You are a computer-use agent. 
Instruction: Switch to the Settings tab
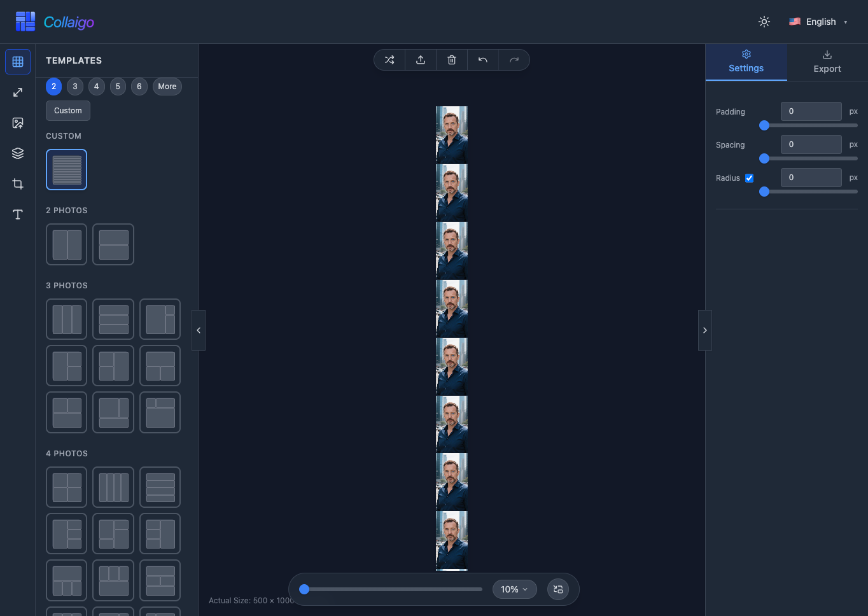(746, 62)
